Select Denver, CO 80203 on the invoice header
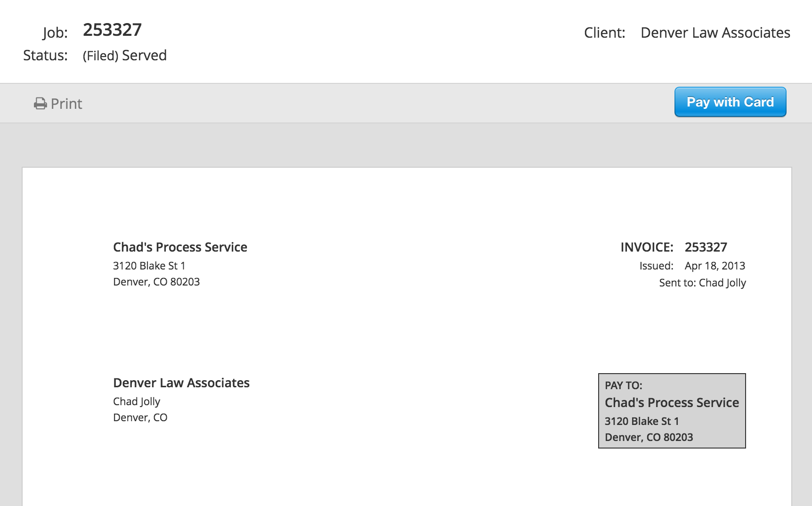The image size is (812, 506). [156, 282]
